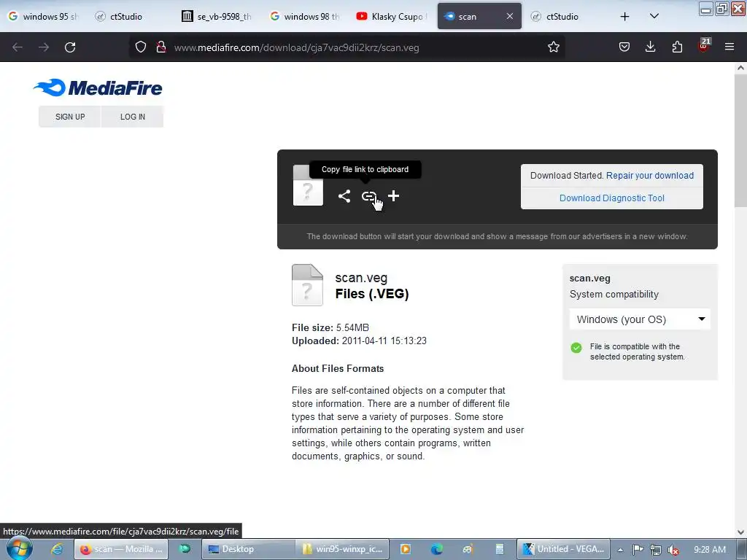Switch to Untitled - VEGAS taskbar window
Screen dimensions: 747x560
564,549
